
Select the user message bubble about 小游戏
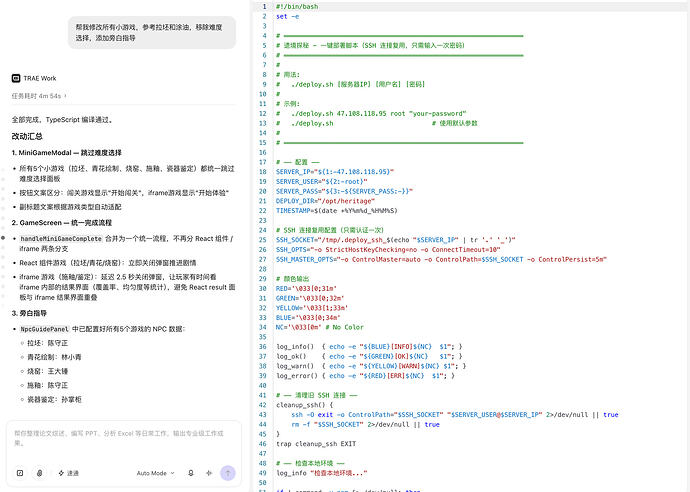152,33
